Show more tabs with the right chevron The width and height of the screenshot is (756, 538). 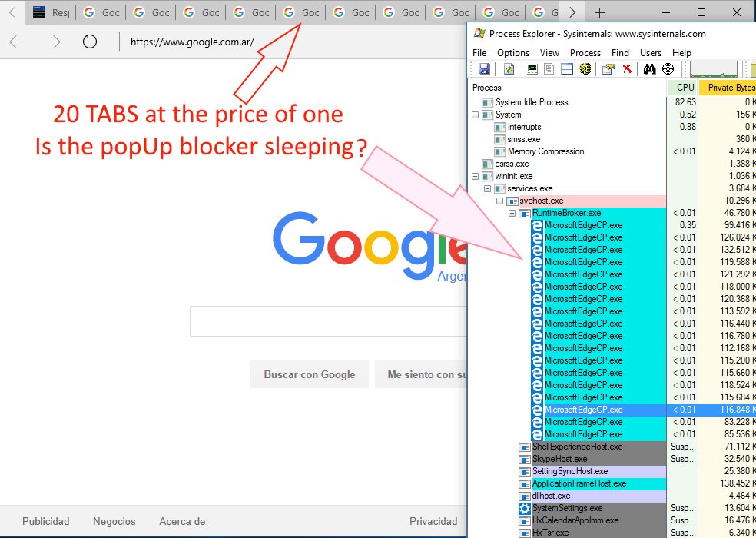tap(572, 12)
